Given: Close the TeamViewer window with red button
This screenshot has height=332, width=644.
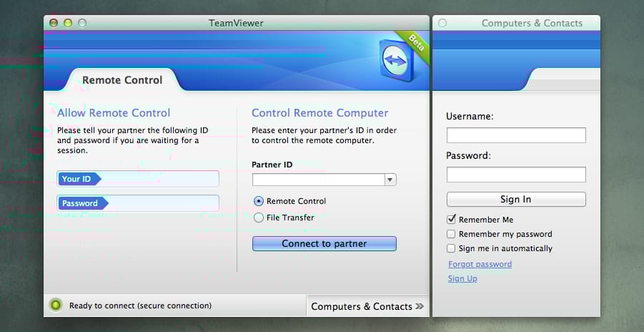Looking at the screenshot, I should [54, 23].
